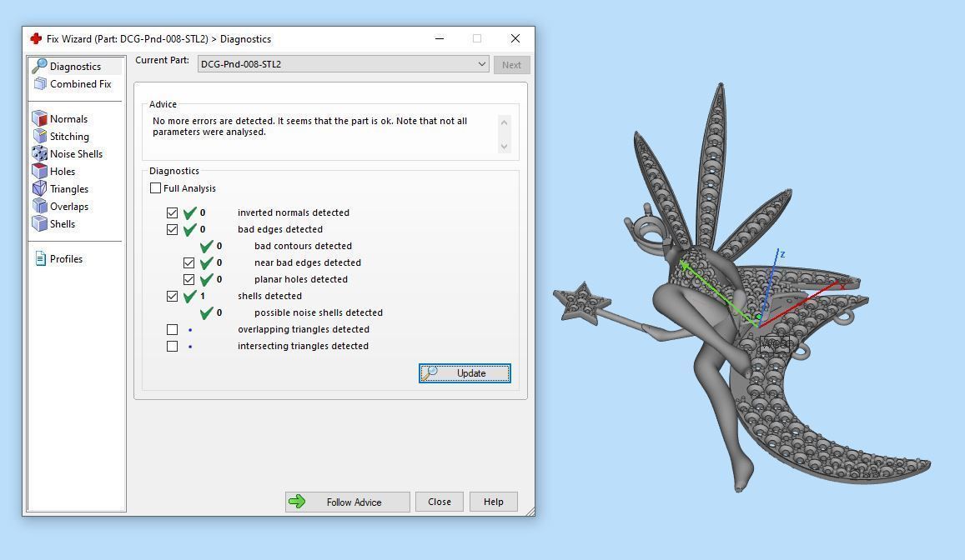
Task: Select the Stitching fix tool
Action: pyautogui.click(x=61, y=137)
